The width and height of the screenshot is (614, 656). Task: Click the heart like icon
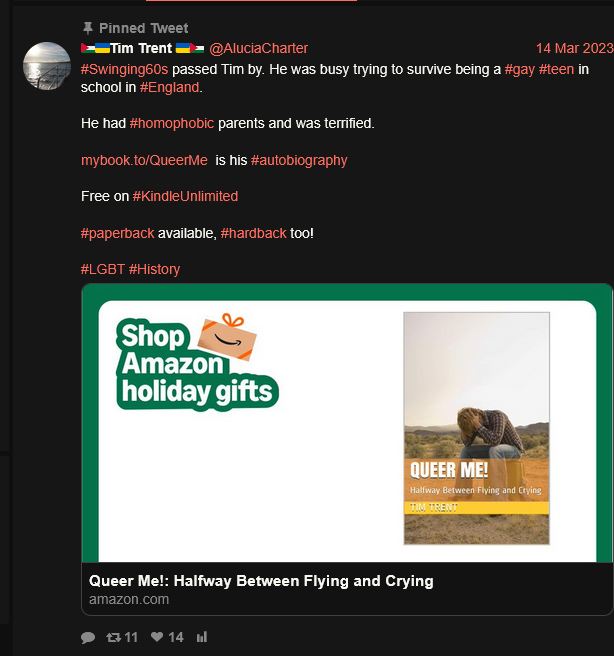click(x=157, y=637)
